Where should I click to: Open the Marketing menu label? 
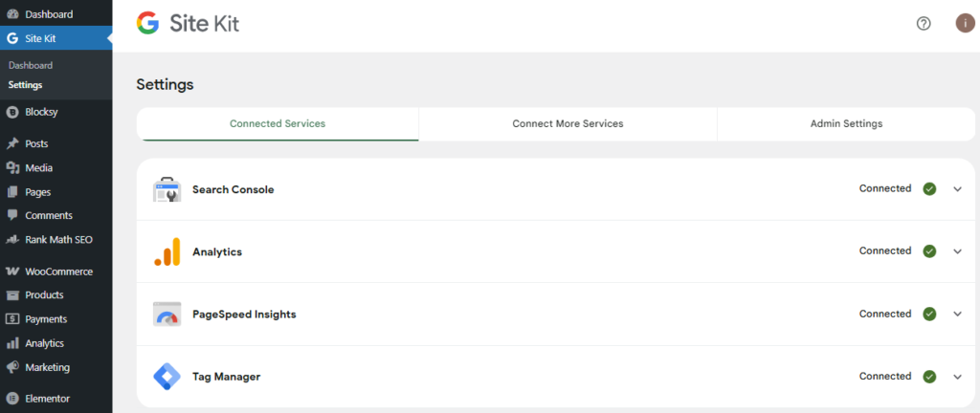(x=48, y=367)
